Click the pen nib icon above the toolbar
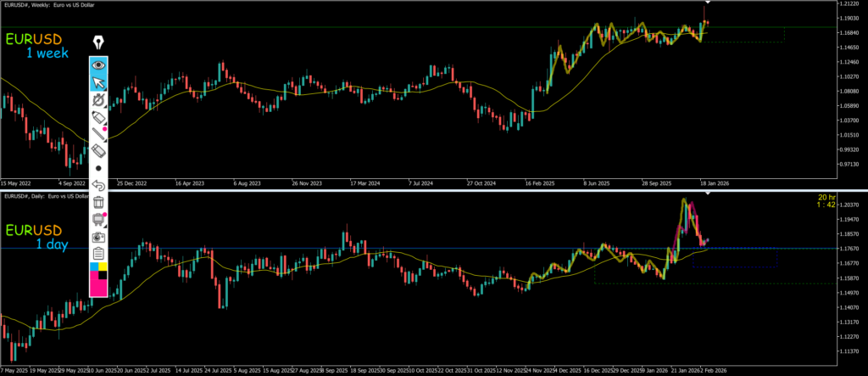Image resolution: width=868 pixels, height=376 pixels. tap(99, 42)
